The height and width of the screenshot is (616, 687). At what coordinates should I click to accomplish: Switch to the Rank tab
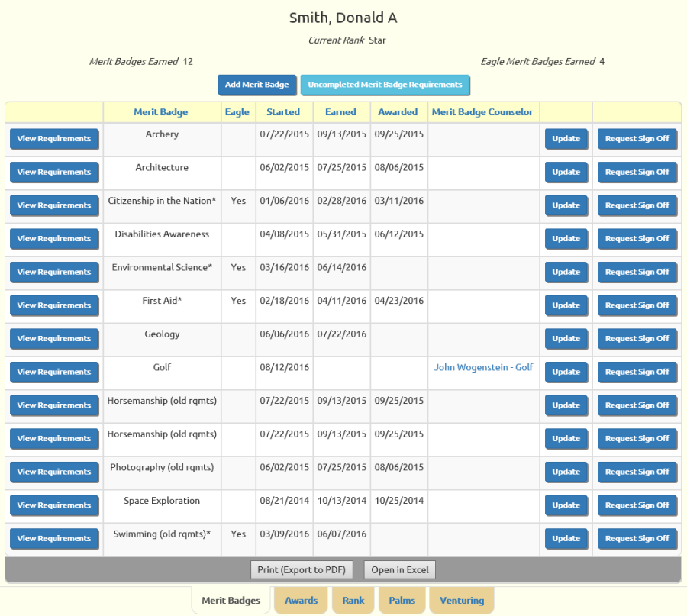353,600
